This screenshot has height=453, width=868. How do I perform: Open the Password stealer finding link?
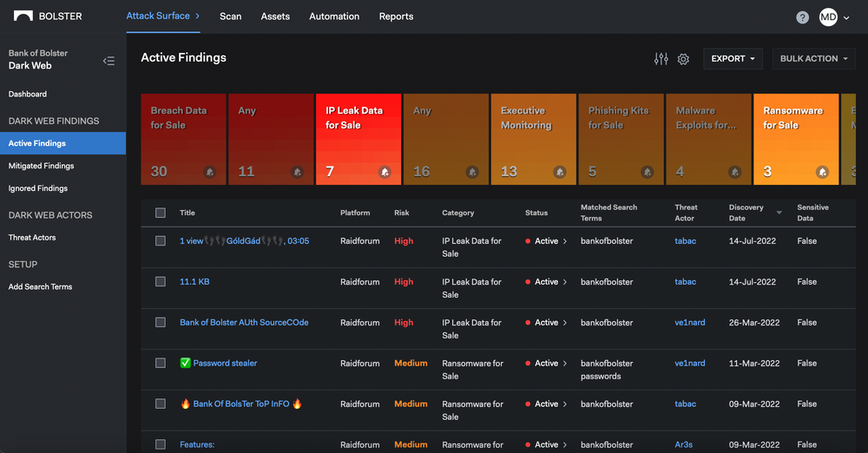tap(225, 363)
